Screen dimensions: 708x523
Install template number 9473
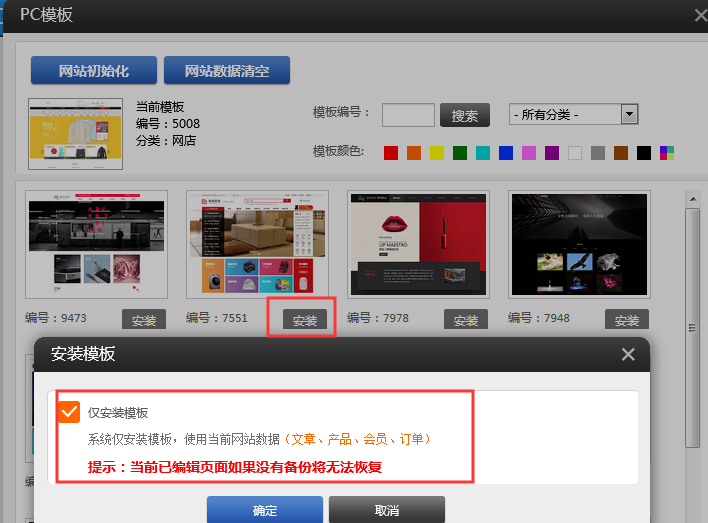pyautogui.click(x=144, y=320)
